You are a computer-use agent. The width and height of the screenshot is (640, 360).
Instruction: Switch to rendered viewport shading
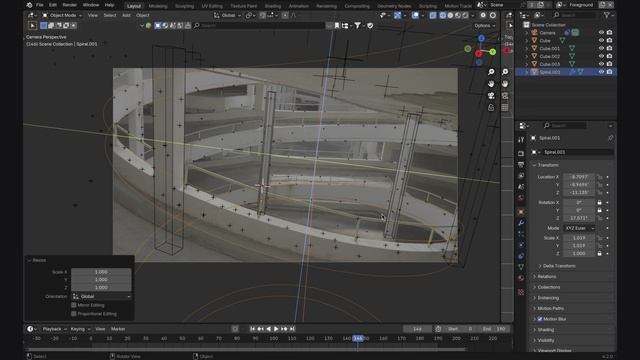(x=465, y=15)
